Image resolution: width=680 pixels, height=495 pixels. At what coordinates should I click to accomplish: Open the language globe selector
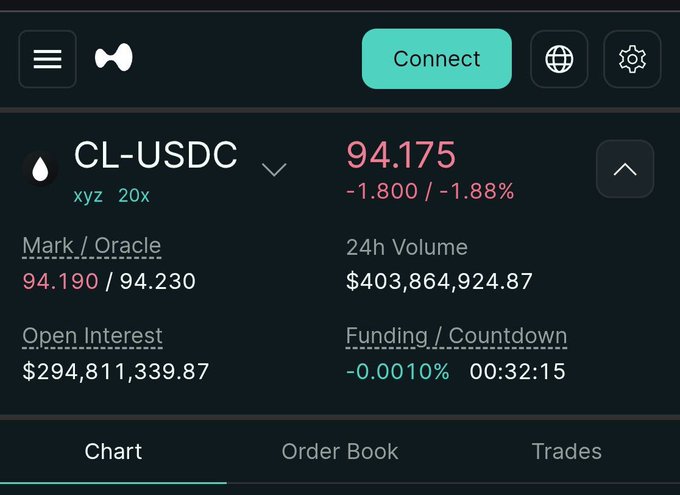(x=559, y=59)
